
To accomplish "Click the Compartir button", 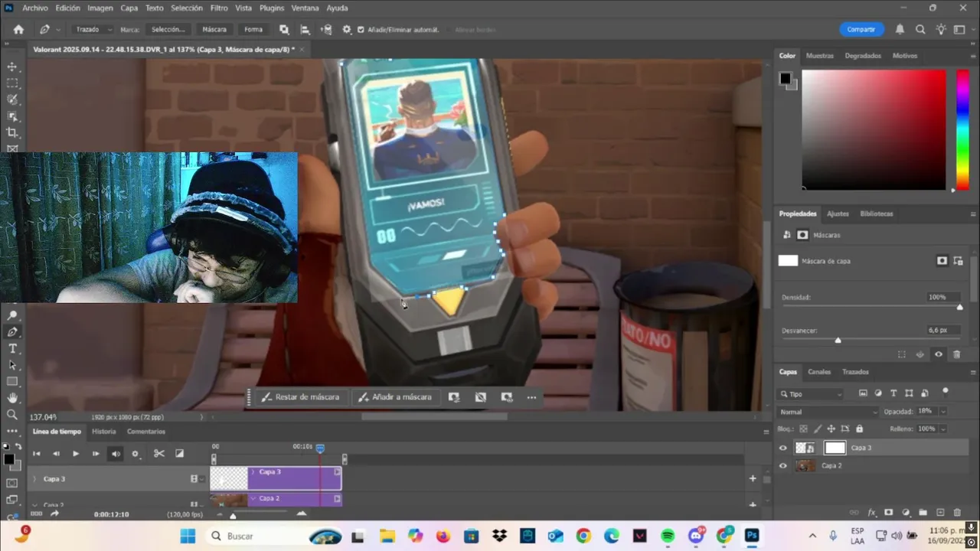I will [861, 29].
